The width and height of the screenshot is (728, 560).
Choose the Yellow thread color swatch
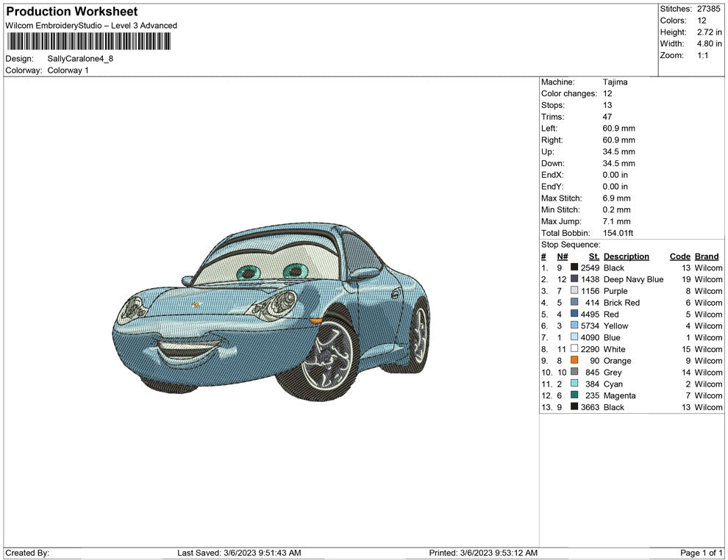[x=574, y=326]
